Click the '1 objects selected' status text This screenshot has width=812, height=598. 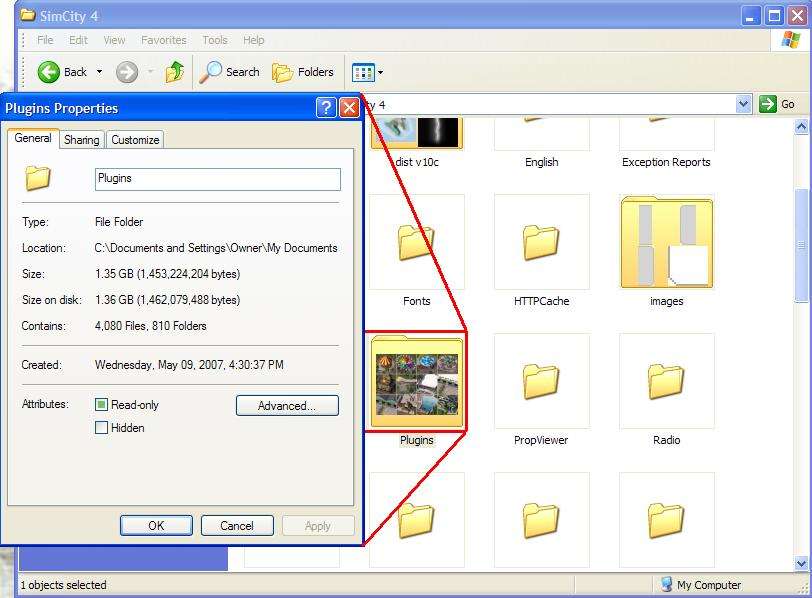(63, 585)
